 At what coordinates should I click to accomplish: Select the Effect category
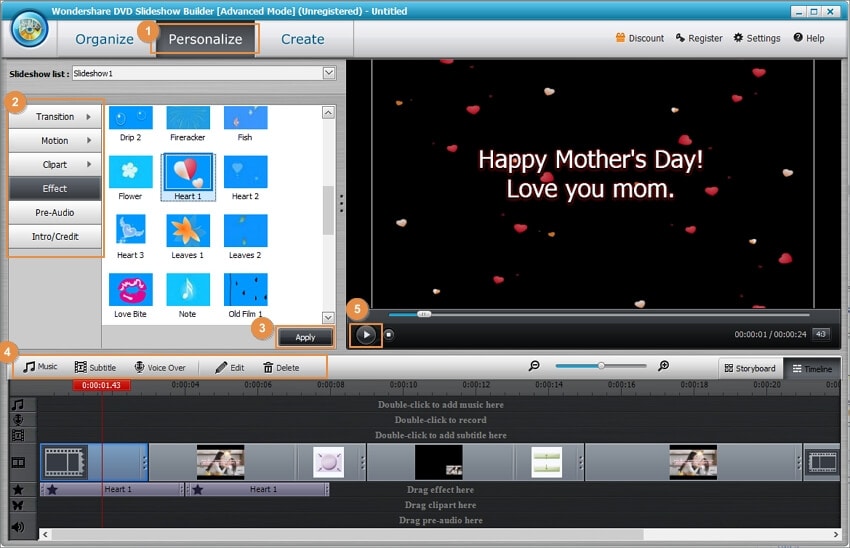coord(55,188)
